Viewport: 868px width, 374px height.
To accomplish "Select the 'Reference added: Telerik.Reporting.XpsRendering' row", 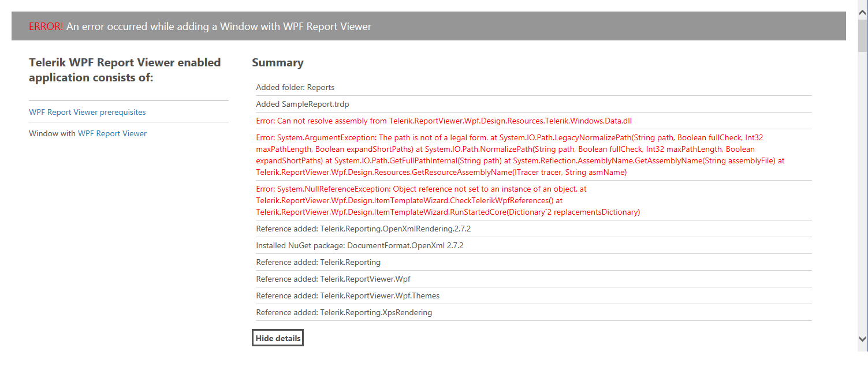I will point(344,312).
